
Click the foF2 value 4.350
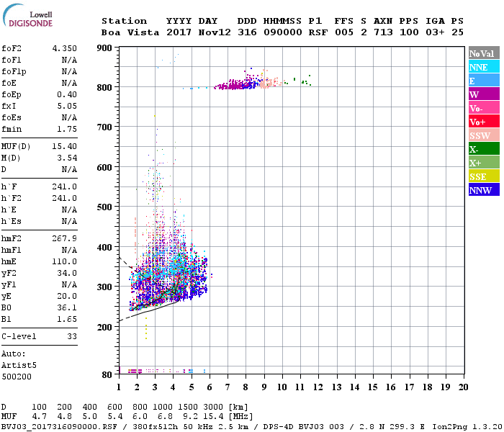click(x=65, y=48)
